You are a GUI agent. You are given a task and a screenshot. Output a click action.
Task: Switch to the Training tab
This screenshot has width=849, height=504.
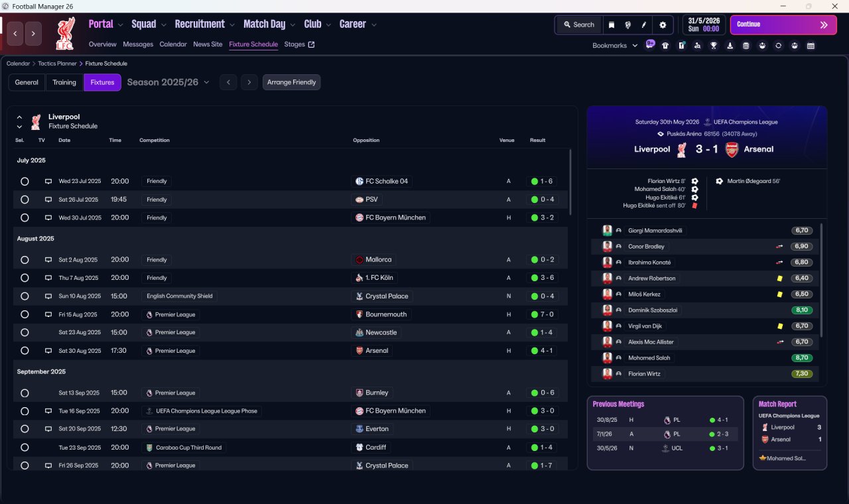point(64,82)
